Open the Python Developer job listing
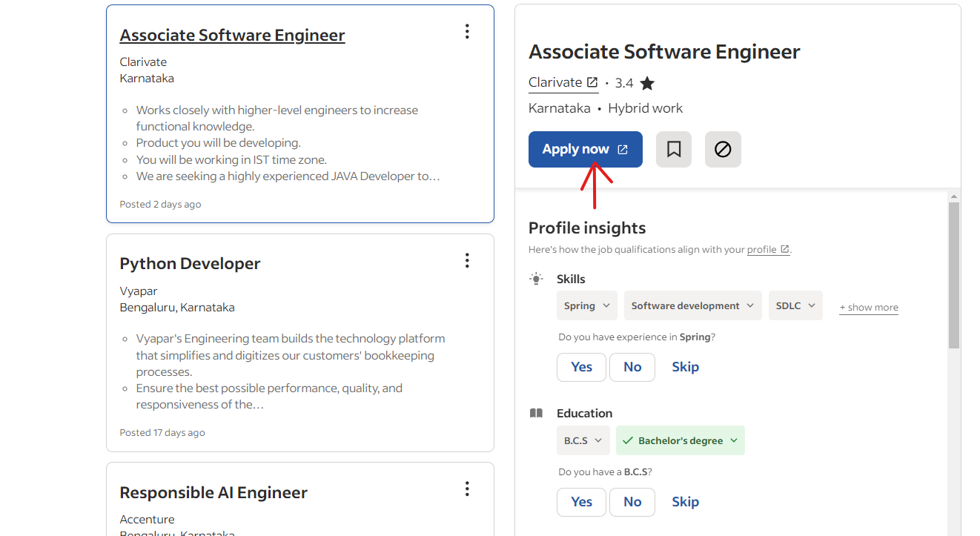Image resolution: width=980 pixels, height=536 pixels. click(190, 264)
